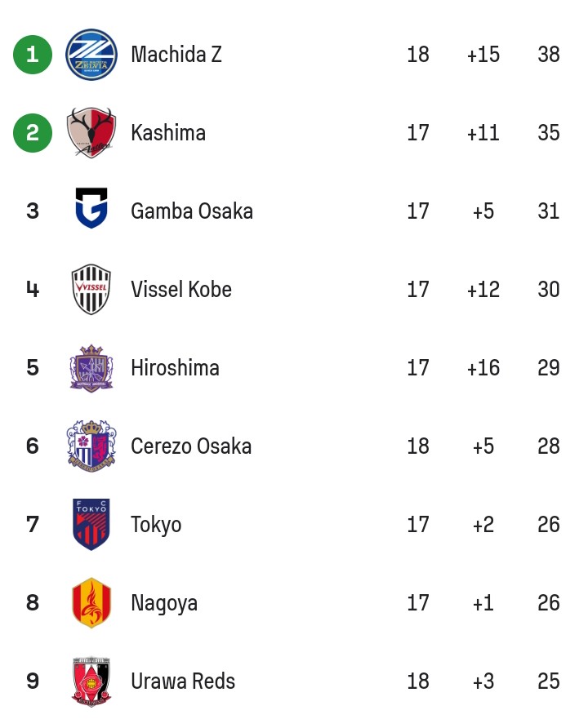Screen dimensions: 588x728
Task: Click the green rank 1 badge
Action: click(x=33, y=55)
